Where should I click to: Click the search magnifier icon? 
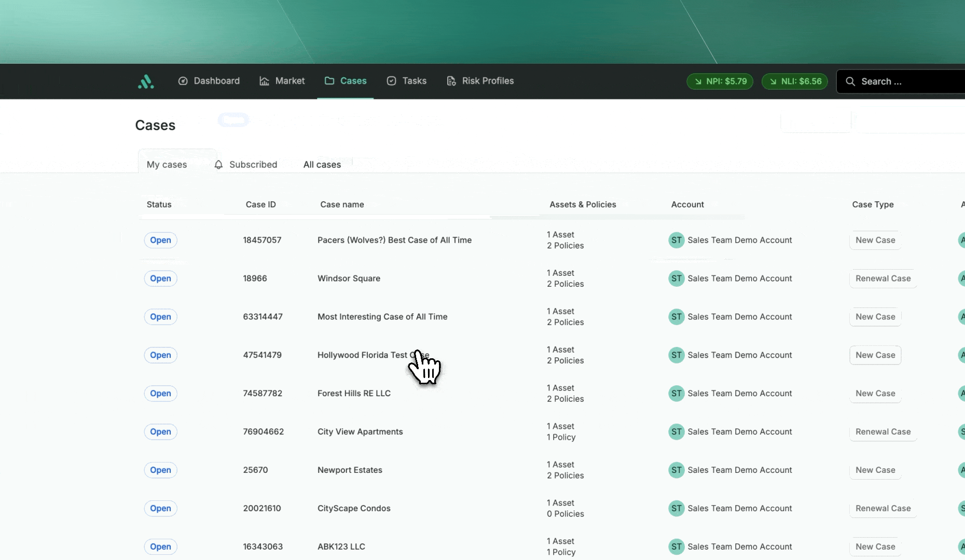tap(850, 81)
